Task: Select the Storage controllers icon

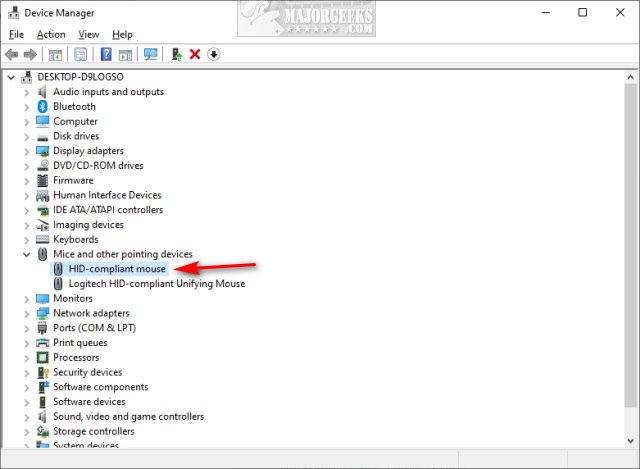Action: coord(42,431)
